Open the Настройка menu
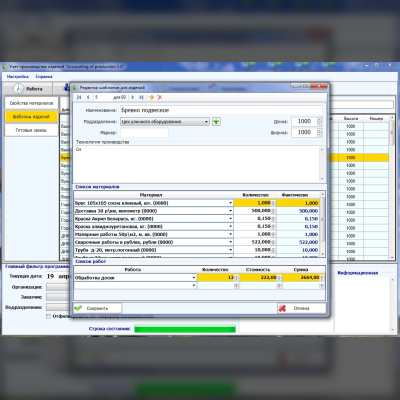Screen dimensions: 400x400 (x=18, y=77)
